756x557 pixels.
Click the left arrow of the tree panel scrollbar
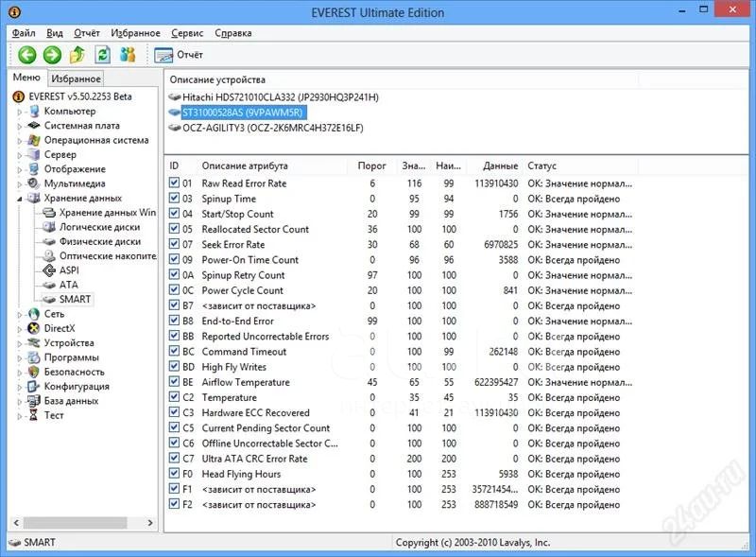[x=16, y=523]
